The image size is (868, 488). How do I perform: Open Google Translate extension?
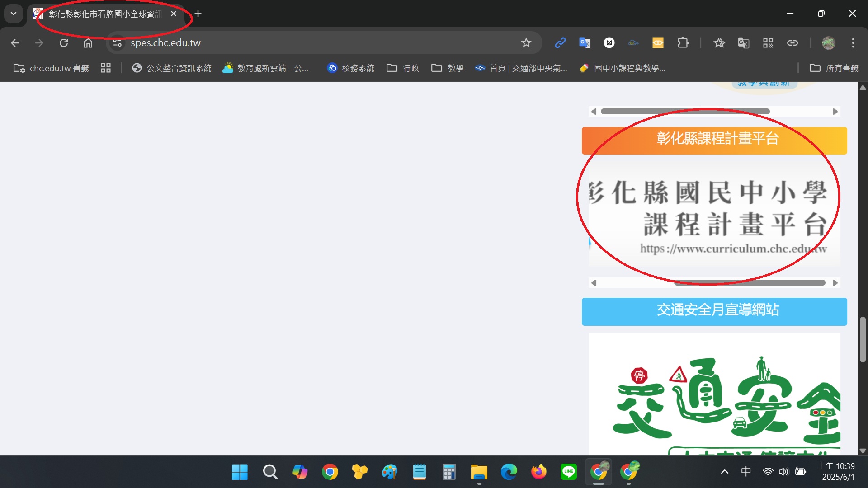pos(585,43)
